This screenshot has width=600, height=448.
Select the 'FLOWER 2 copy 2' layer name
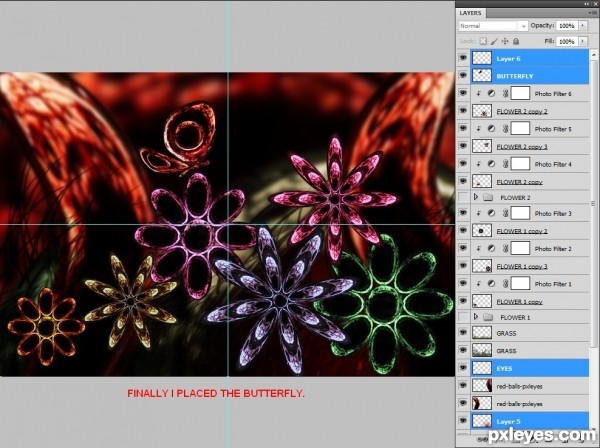[522, 111]
